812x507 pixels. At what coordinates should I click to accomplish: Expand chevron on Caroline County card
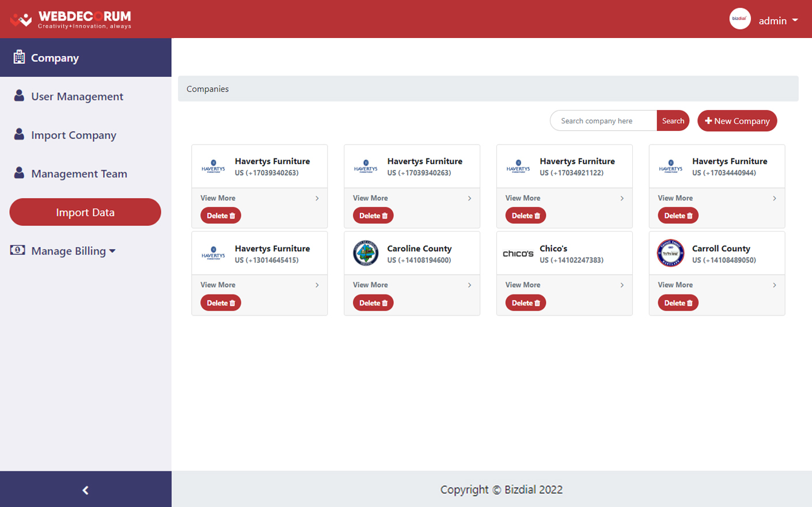[x=470, y=285]
